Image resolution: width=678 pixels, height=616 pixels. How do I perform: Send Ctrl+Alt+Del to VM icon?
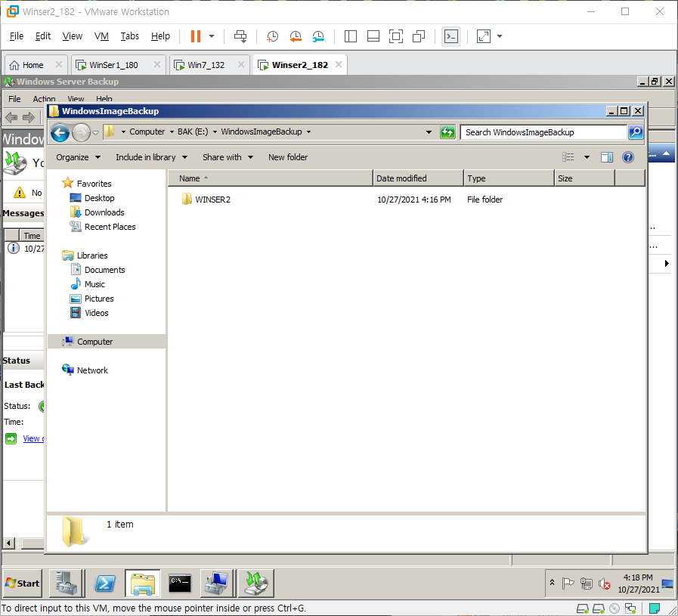coord(240,36)
